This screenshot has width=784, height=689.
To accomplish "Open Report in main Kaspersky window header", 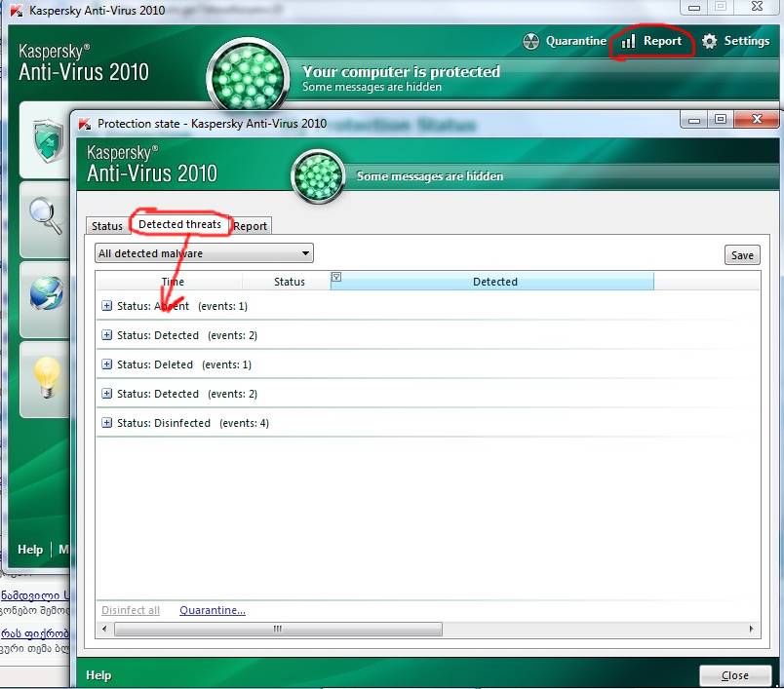I will coord(651,41).
